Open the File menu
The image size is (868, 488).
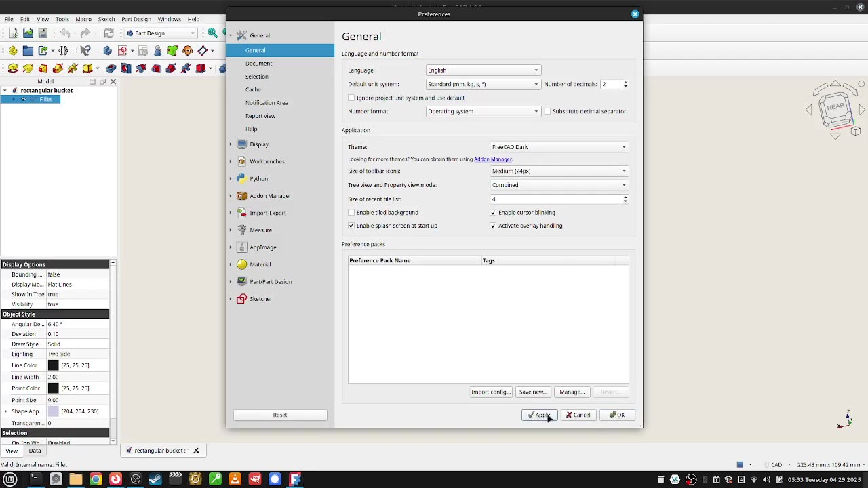pos(9,19)
